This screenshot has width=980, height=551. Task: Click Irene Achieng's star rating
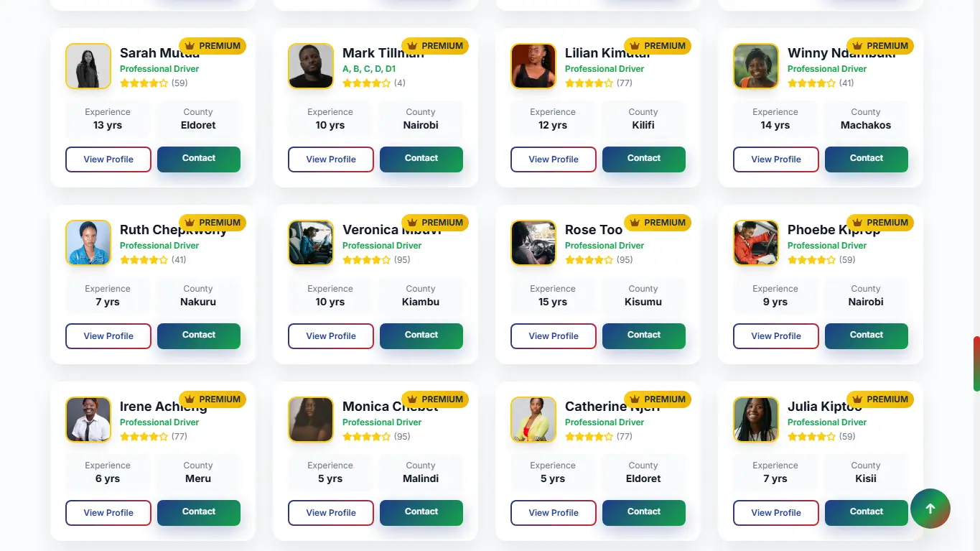point(144,437)
